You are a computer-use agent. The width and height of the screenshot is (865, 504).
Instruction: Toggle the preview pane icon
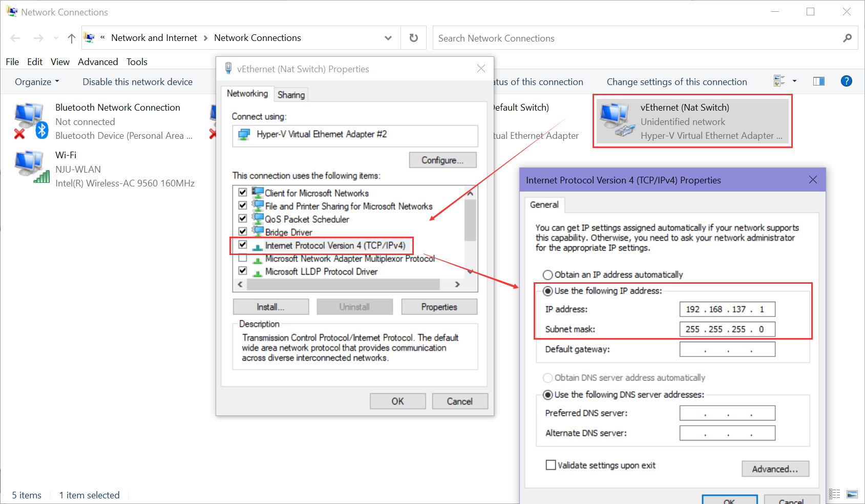coord(819,81)
